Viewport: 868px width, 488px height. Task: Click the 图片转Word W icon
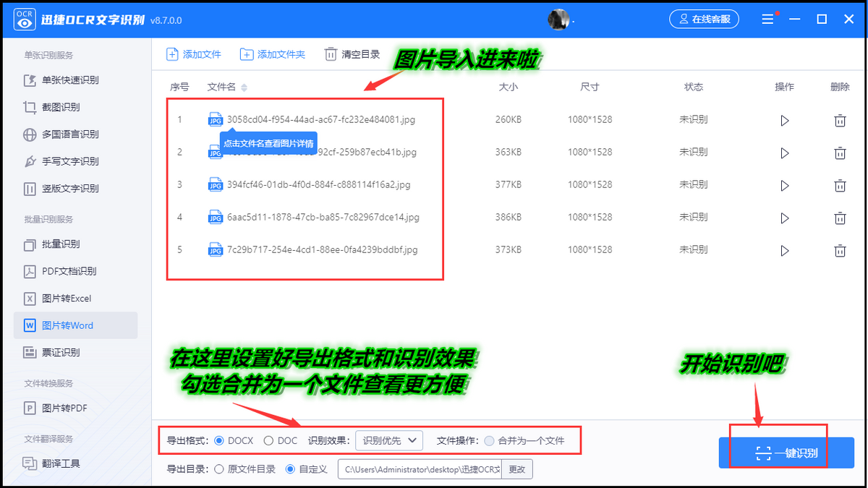click(x=30, y=325)
